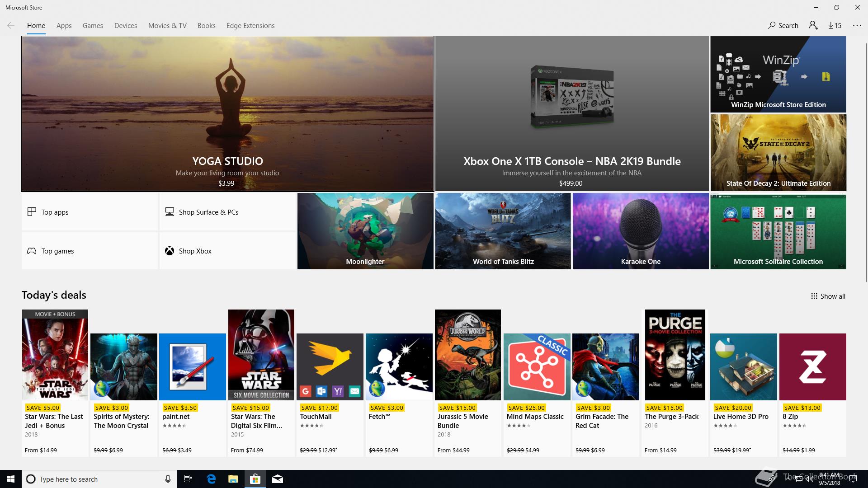This screenshot has height=488, width=868.
Task: Click the vertical page scrollbar
Action: pos(866,163)
